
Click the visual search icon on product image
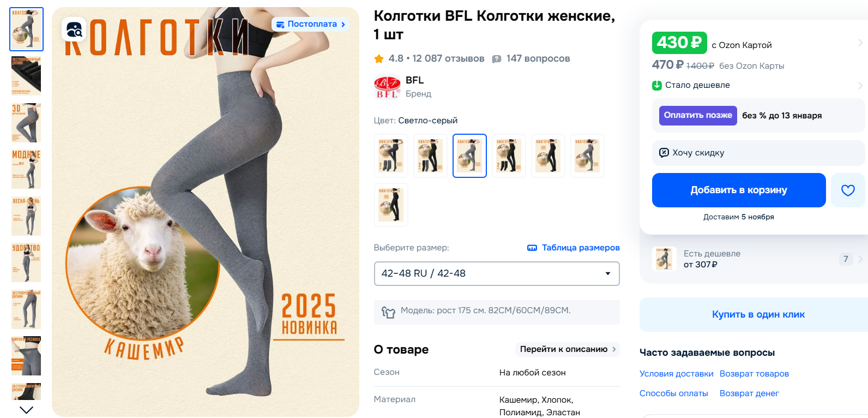[74, 29]
